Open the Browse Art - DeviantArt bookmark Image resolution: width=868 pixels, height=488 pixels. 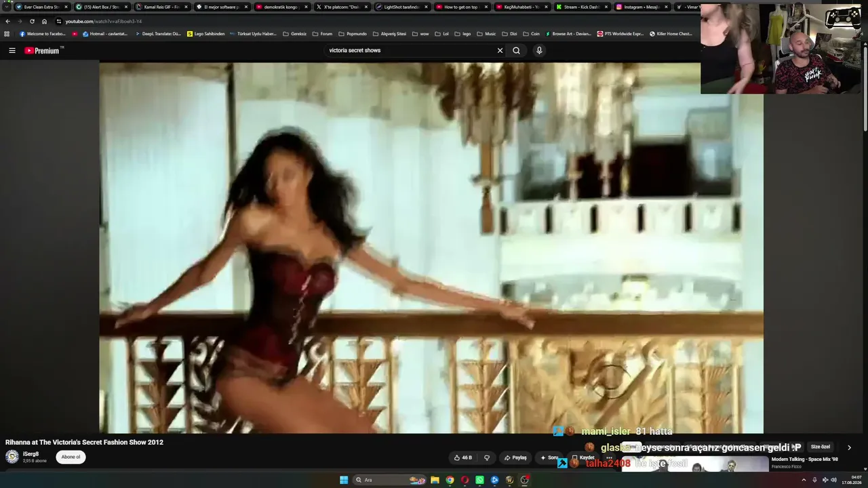pos(568,33)
